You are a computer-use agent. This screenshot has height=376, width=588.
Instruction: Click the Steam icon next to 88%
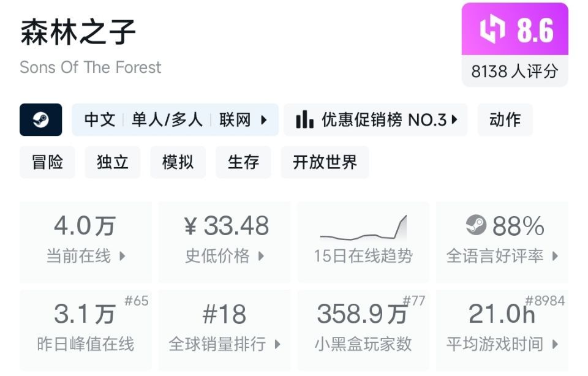476,226
